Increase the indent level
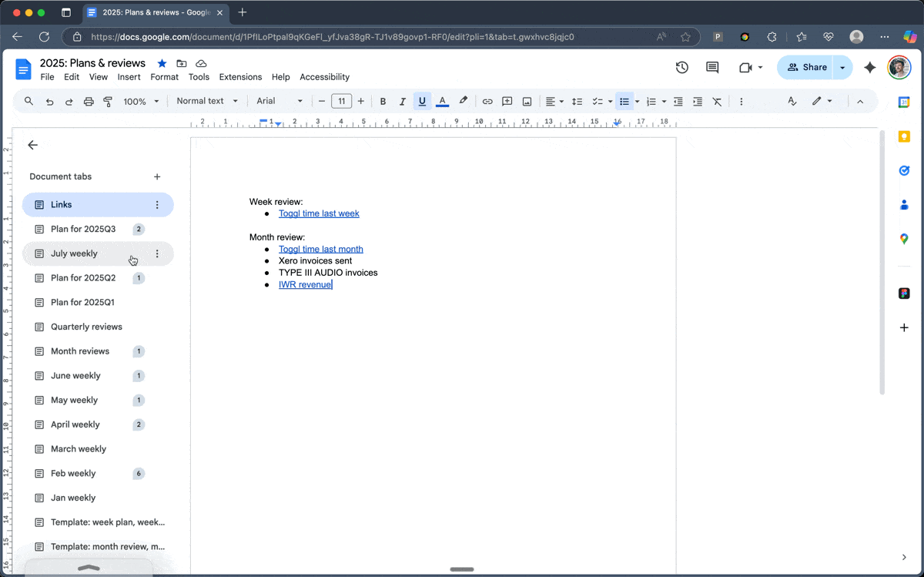 [698, 101]
